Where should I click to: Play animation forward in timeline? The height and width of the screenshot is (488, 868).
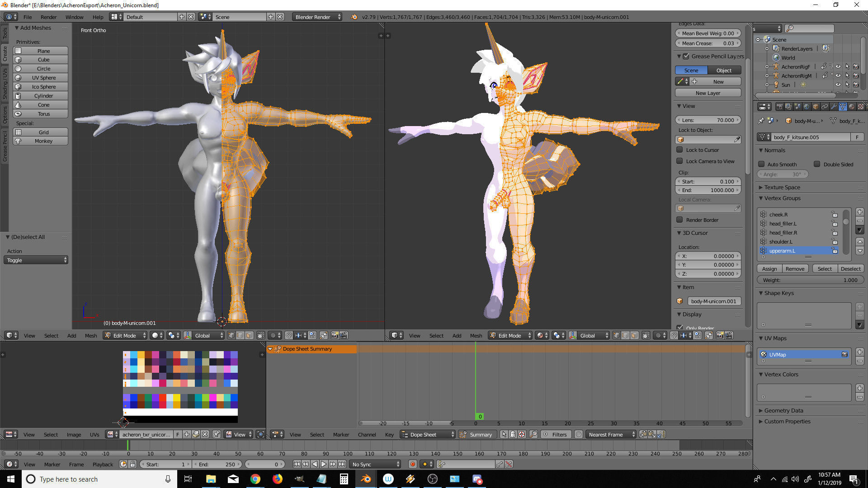(324, 464)
